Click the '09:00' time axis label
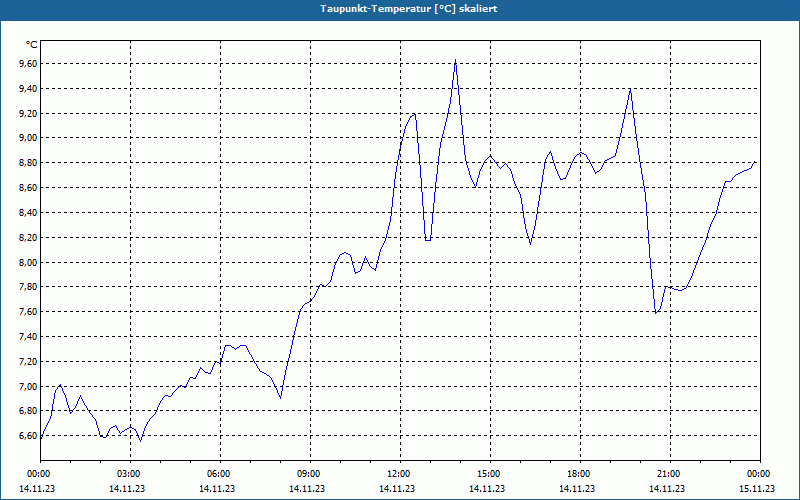Viewport: 800px width, 500px height. pos(308,474)
